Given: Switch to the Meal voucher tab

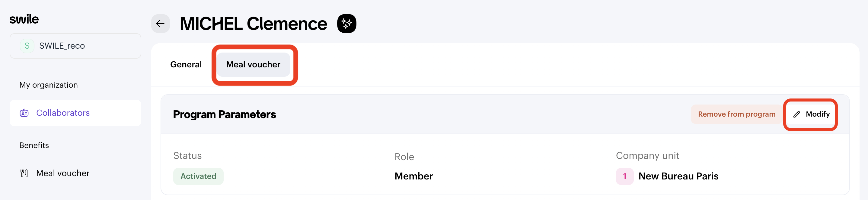Looking at the screenshot, I should point(253,64).
